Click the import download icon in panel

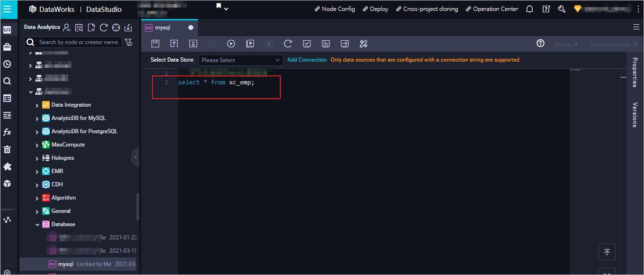(128, 27)
